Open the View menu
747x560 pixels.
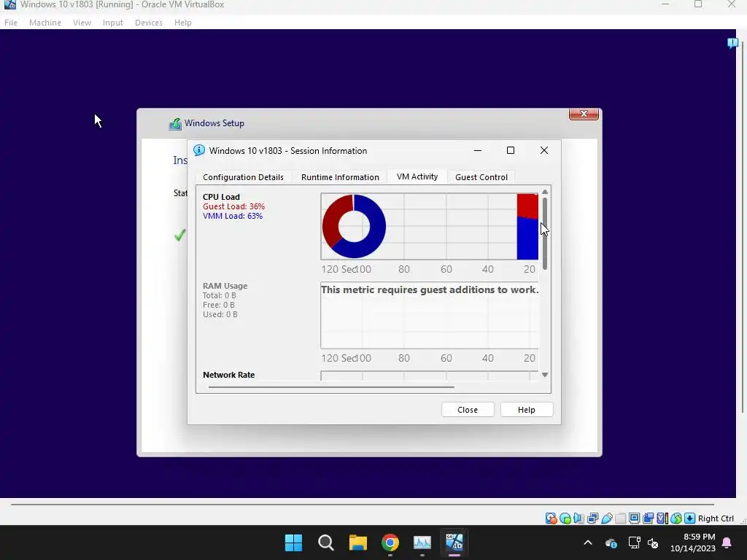click(82, 23)
